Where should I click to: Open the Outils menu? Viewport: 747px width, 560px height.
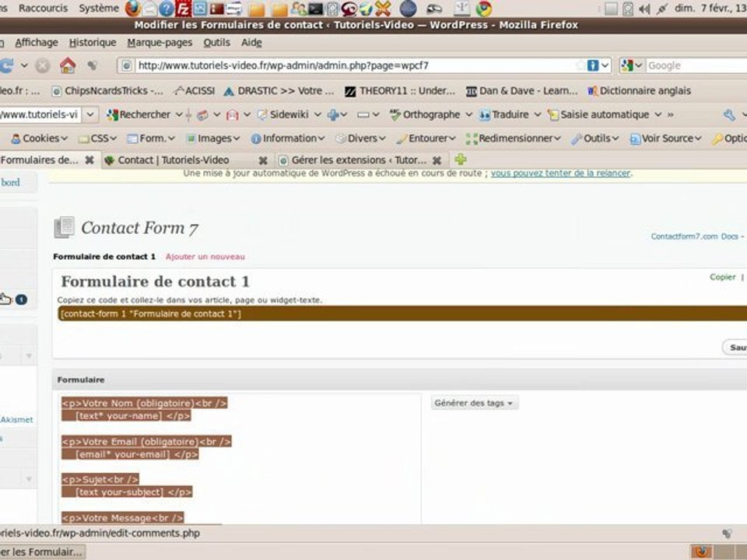216,42
